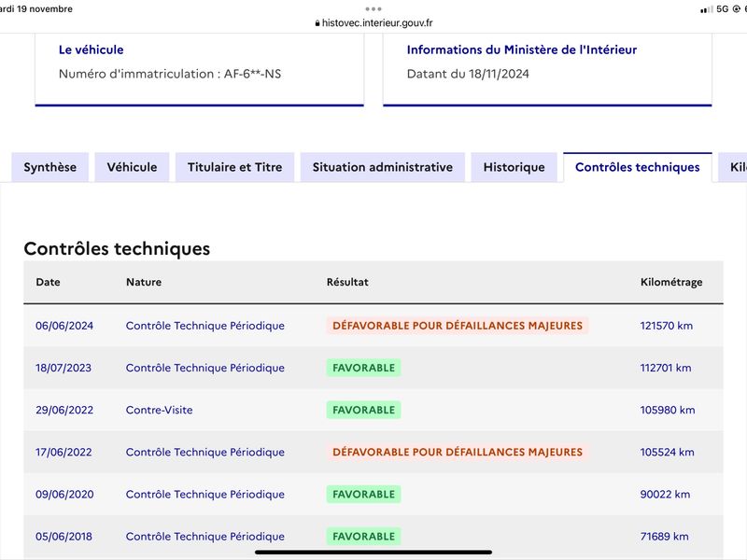Go to the Historique tab
747x560 pixels.
(514, 167)
